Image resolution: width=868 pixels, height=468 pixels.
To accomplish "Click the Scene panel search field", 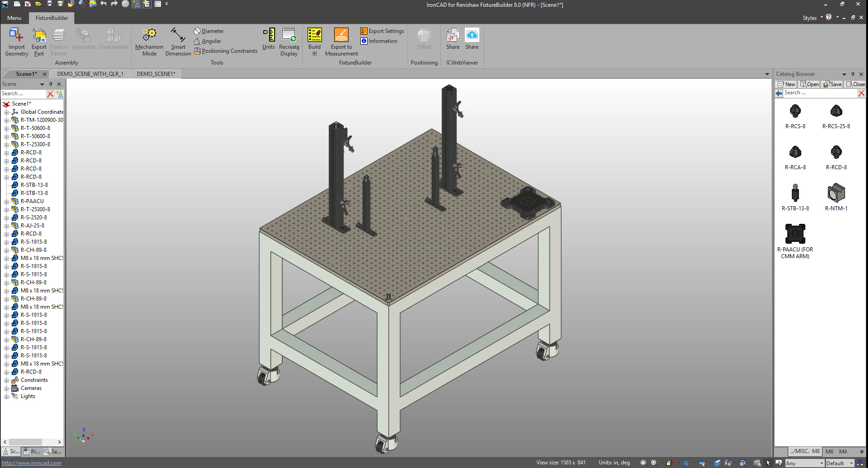I will click(x=23, y=94).
